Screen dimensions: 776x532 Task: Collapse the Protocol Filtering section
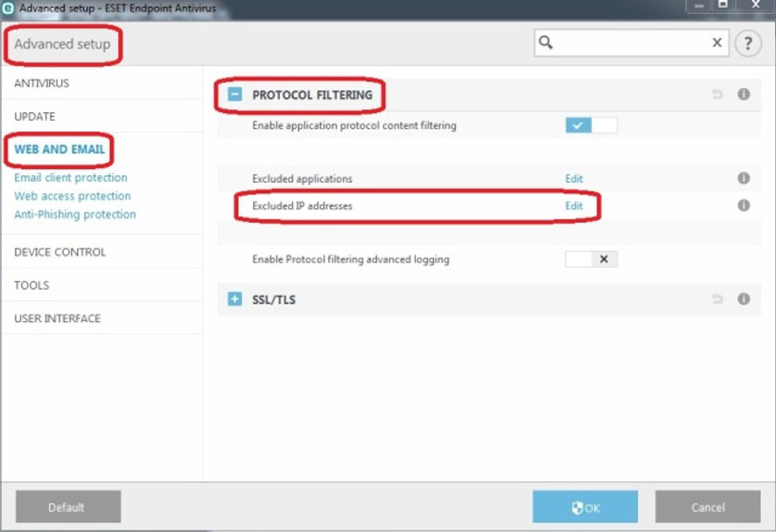click(234, 94)
